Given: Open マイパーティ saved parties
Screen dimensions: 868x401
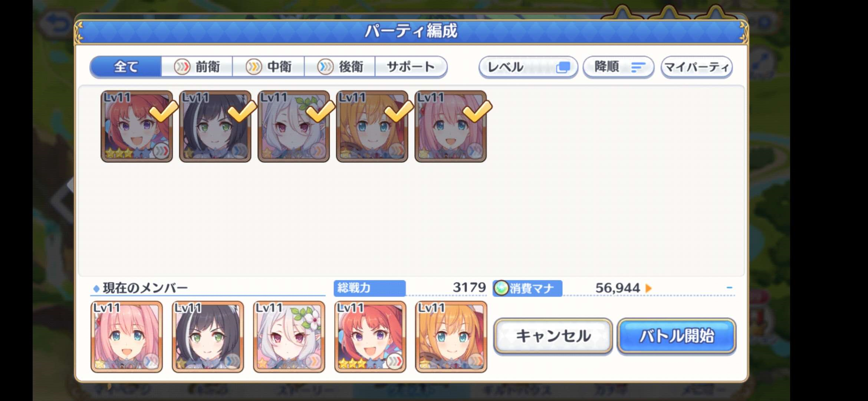Looking at the screenshot, I should (697, 67).
